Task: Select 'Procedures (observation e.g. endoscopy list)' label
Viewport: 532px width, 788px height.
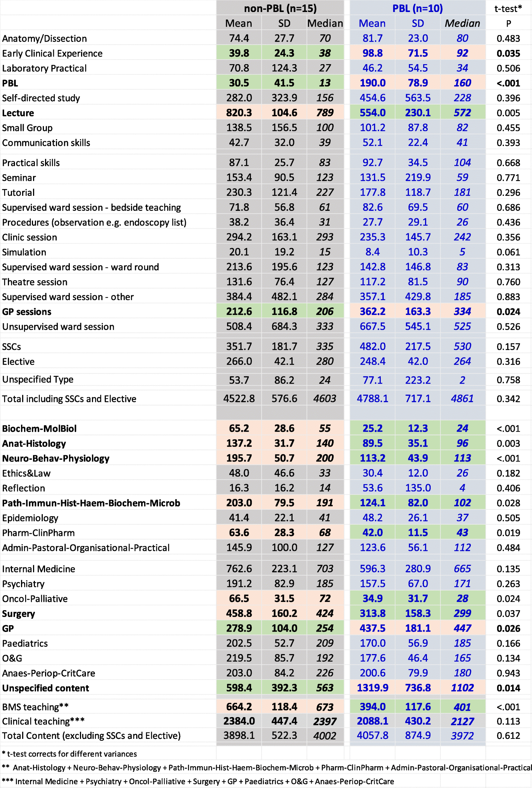Action: (x=94, y=222)
